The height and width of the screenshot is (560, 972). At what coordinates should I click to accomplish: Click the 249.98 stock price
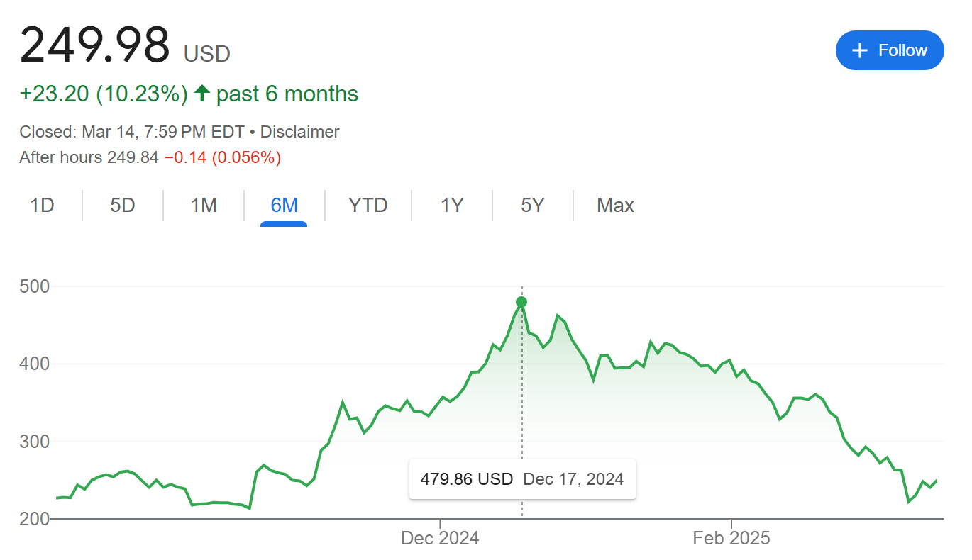[x=94, y=45]
